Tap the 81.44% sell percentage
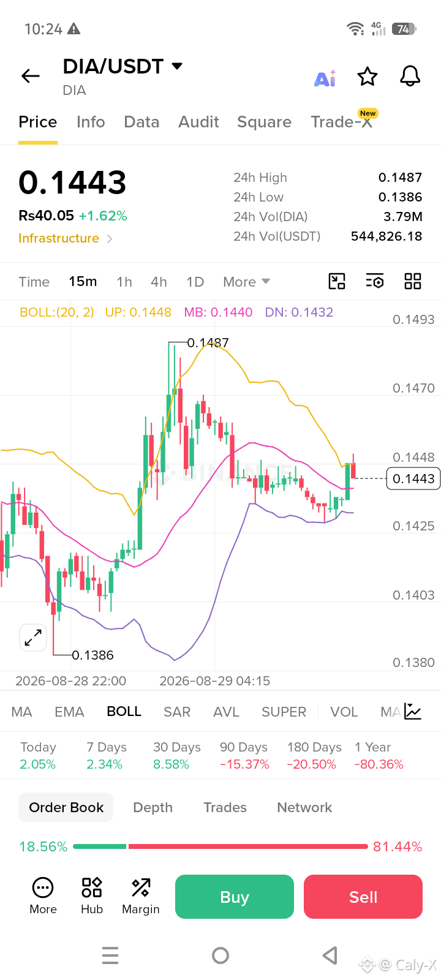The height and width of the screenshot is (980, 441). pyautogui.click(x=398, y=846)
